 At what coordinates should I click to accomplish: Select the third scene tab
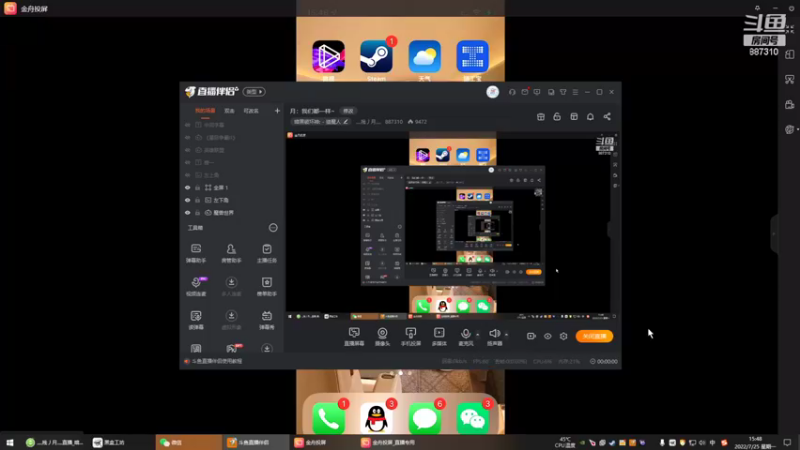tap(251, 111)
